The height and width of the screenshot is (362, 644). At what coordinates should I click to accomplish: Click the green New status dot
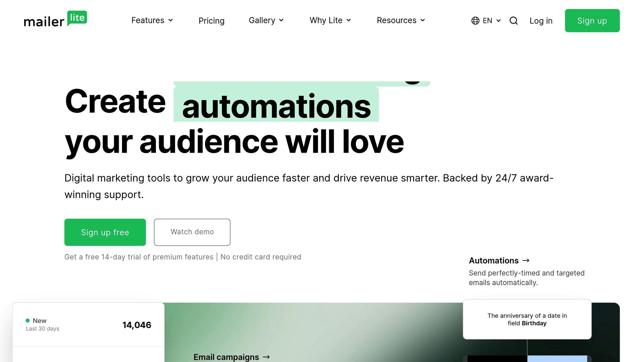click(x=28, y=321)
